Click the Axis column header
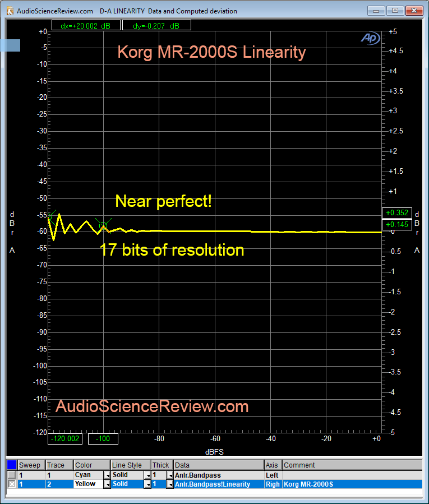The width and height of the screenshot is (429, 504). (x=273, y=465)
